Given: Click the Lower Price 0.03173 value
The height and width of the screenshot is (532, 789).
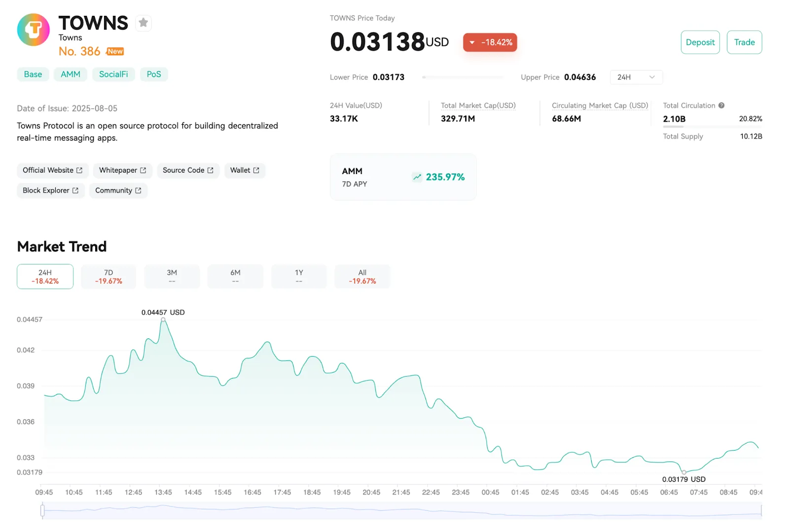Looking at the screenshot, I should click(389, 77).
